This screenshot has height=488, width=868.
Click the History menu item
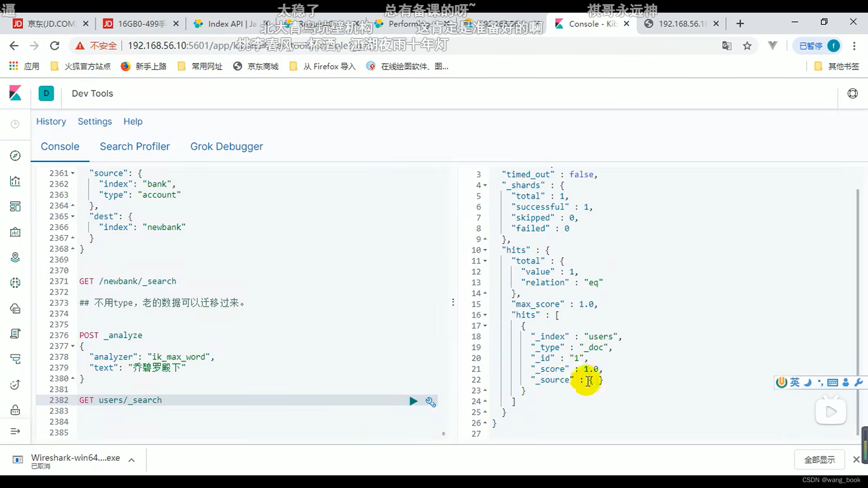[x=51, y=122]
